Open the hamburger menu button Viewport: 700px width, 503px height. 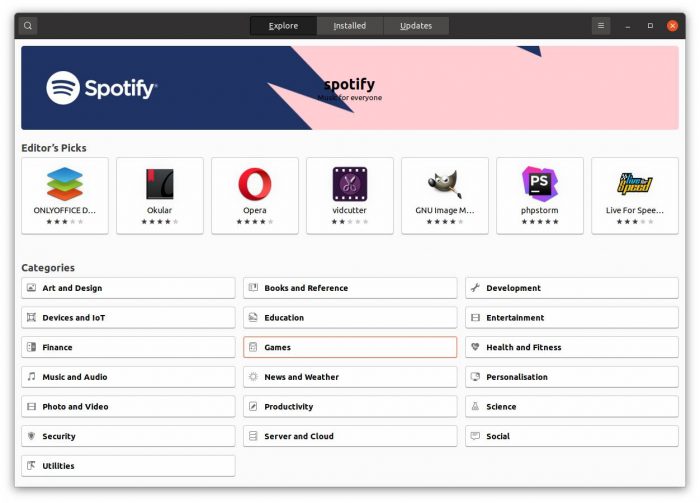pyautogui.click(x=600, y=26)
